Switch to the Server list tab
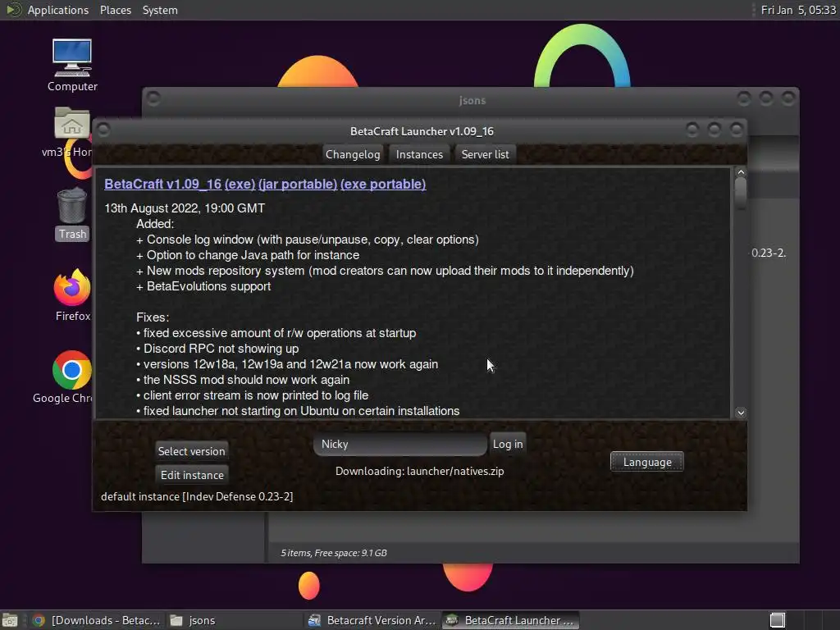This screenshot has width=840, height=630. tap(485, 154)
